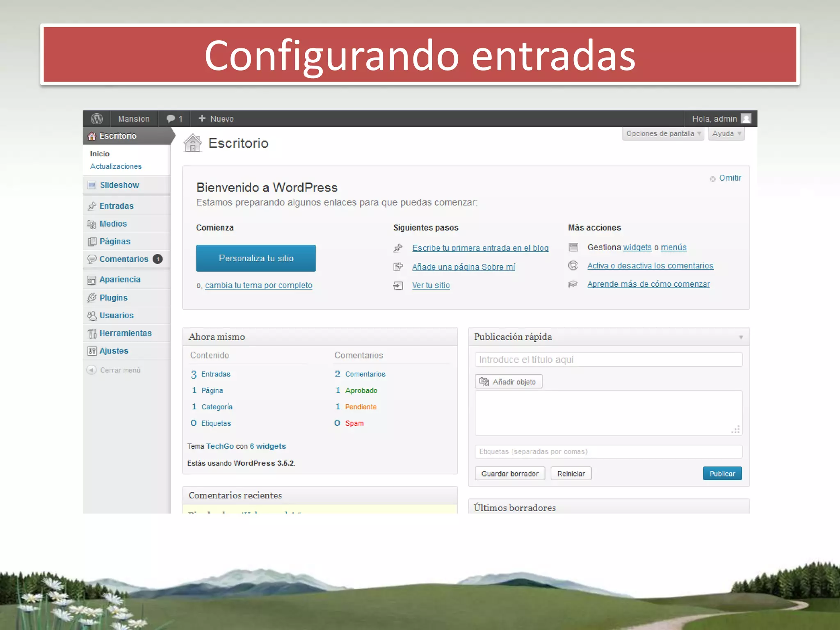Expand the Ayuda help dropdown
The width and height of the screenshot is (840, 630).
coord(726,134)
